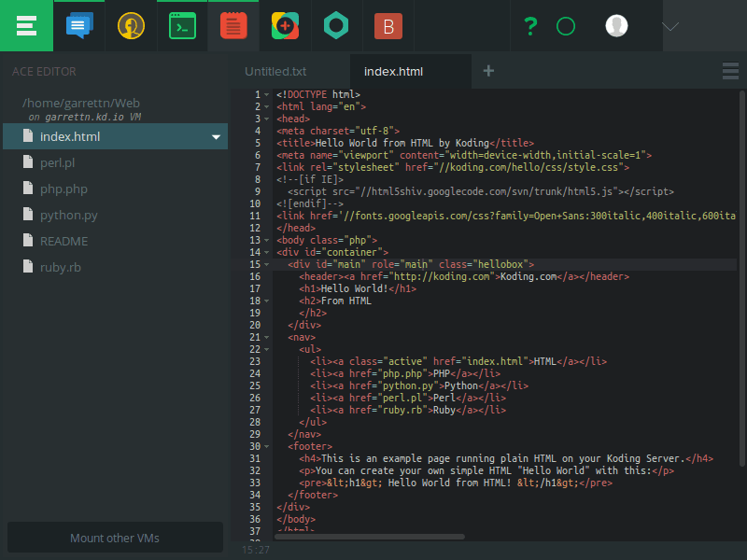The image size is (747, 560).
Task: Open ruby.rb in the file tree
Action: 61,268
